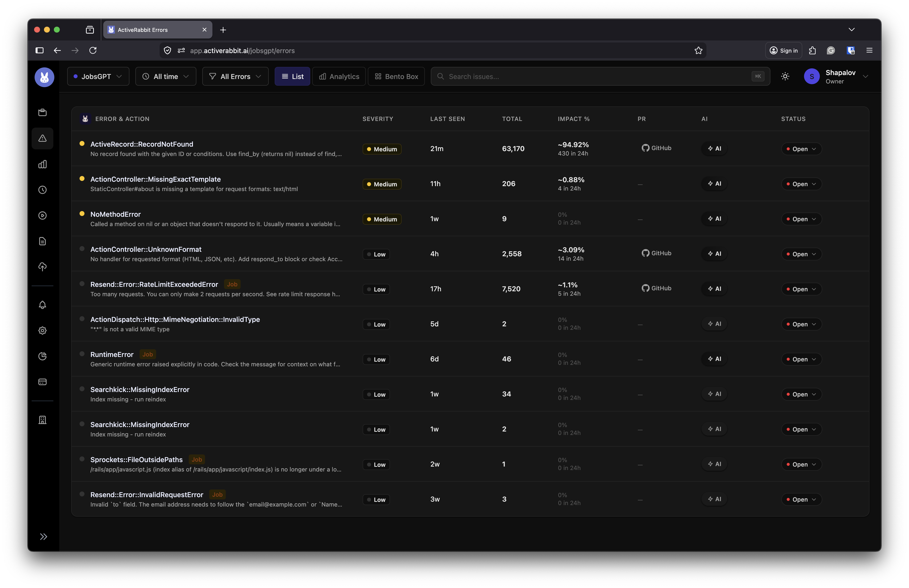Open the GitHub PR for ActiveRecord::RecordNotFound

(656, 148)
